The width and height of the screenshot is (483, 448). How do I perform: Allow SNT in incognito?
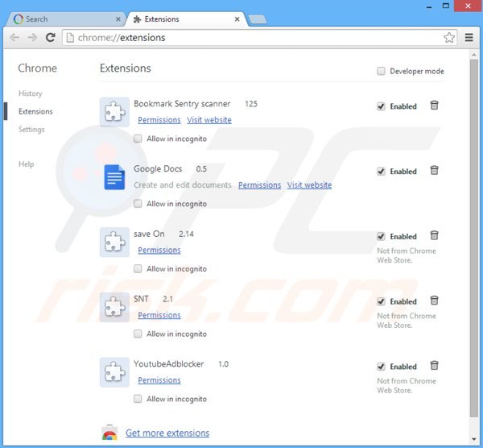[x=138, y=334]
